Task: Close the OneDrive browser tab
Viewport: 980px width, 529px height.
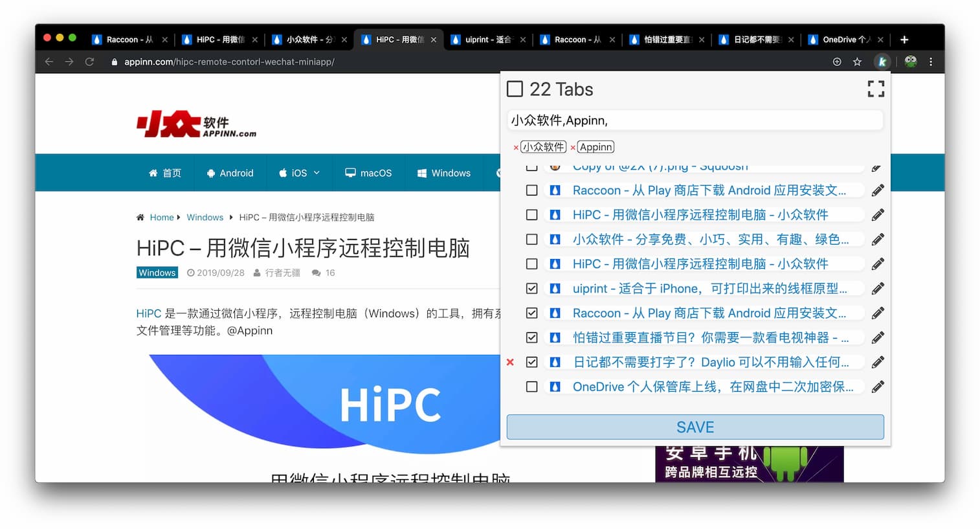Action: 880,39
